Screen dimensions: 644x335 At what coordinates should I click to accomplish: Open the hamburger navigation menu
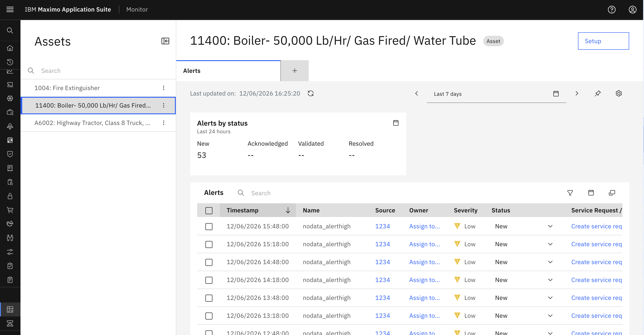[x=10, y=10]
